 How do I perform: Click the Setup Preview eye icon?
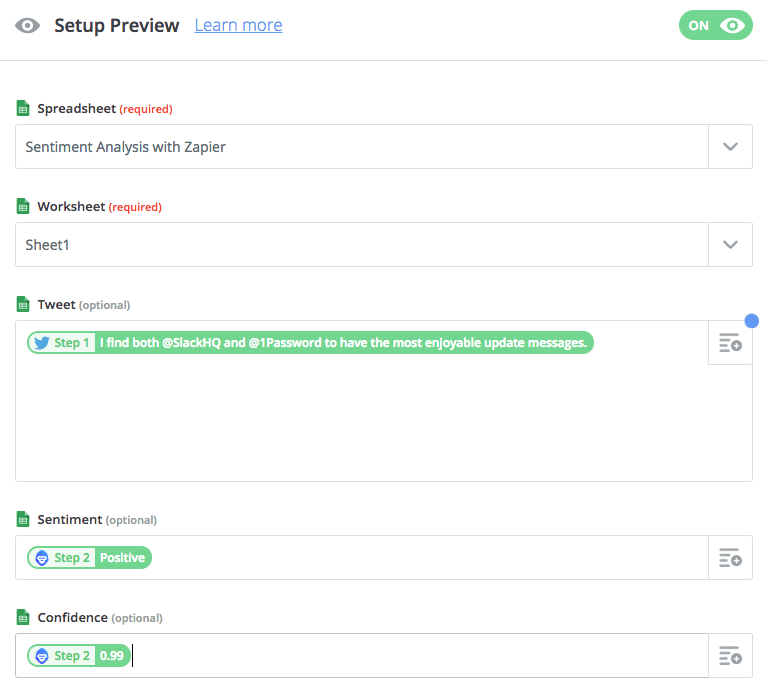[28, 26]
